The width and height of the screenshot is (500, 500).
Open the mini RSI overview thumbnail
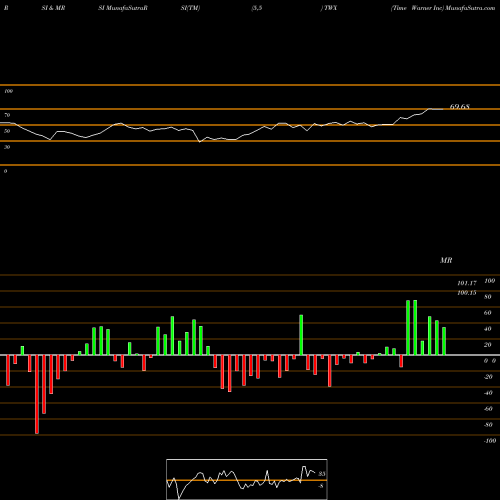(x=247, y=479)
